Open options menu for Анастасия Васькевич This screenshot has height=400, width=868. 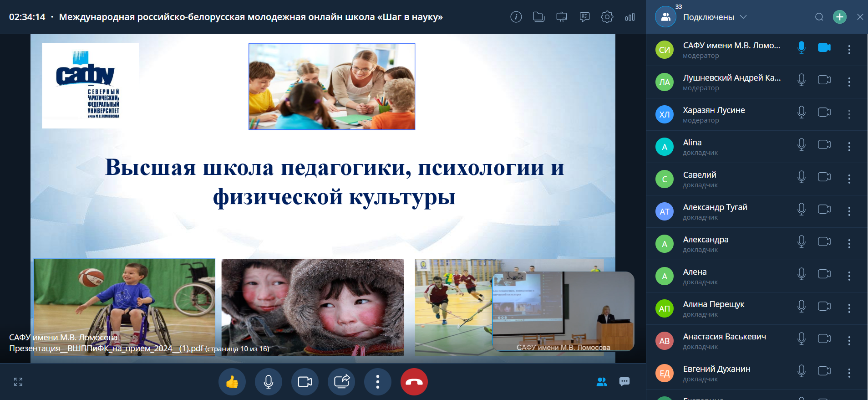tap(849, 341)
